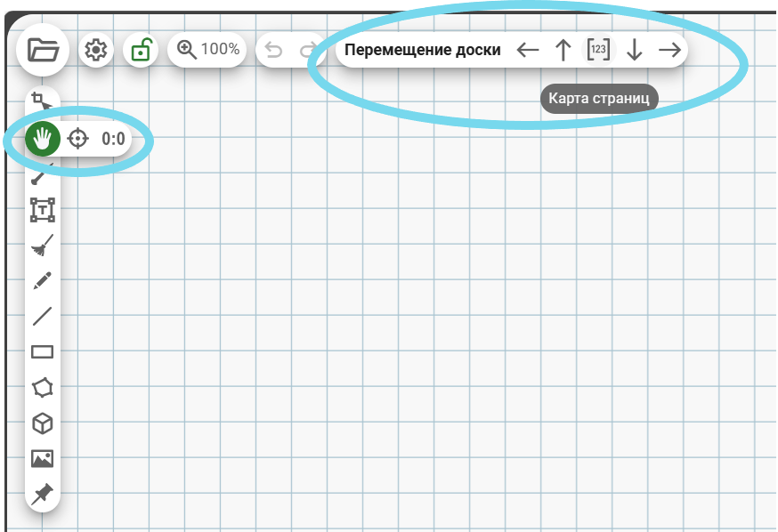
Task: Toggle the green board lock
Action: (141, 51)
